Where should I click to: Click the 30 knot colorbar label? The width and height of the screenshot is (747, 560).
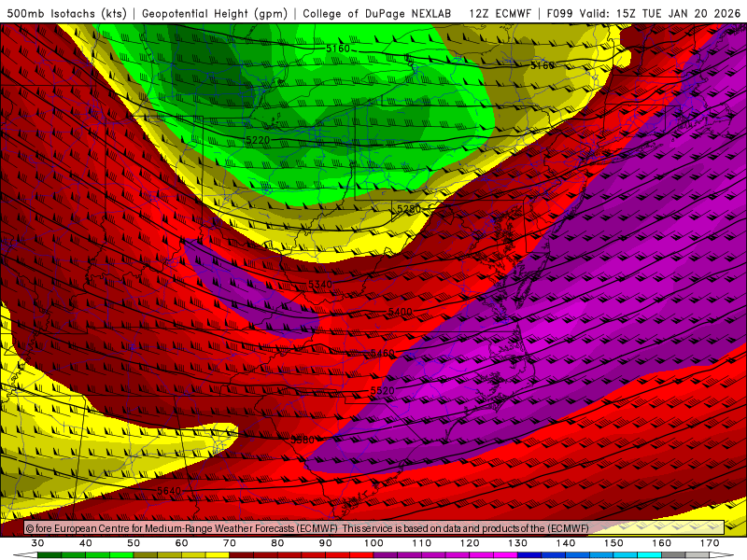(x=37, y=543)
